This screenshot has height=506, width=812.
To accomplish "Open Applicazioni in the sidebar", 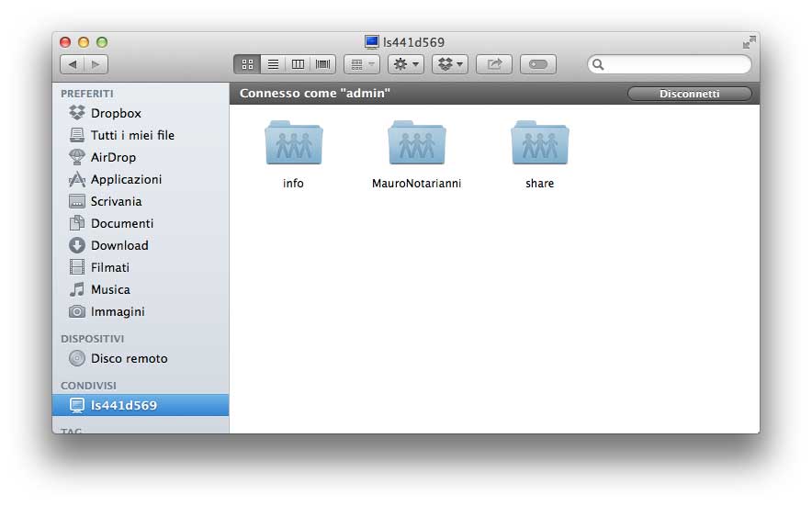I will point(141,179).
